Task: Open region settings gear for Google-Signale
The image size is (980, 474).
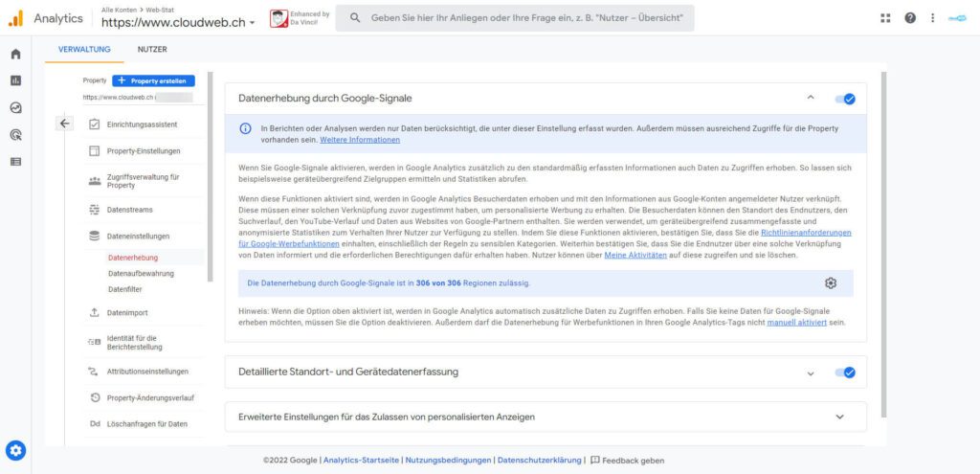Action: [x=830, y=283]
